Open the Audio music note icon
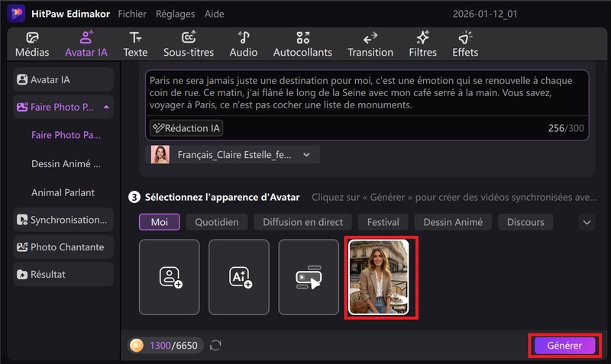Image resolution: width=611 pixels, height=364 pixels. click(244, 37)
